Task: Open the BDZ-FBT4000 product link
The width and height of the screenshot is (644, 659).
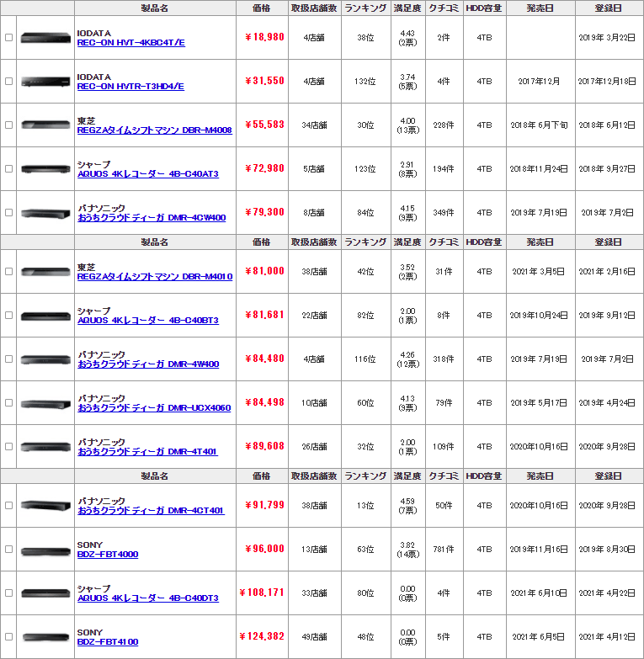Action: coord(108,555)
